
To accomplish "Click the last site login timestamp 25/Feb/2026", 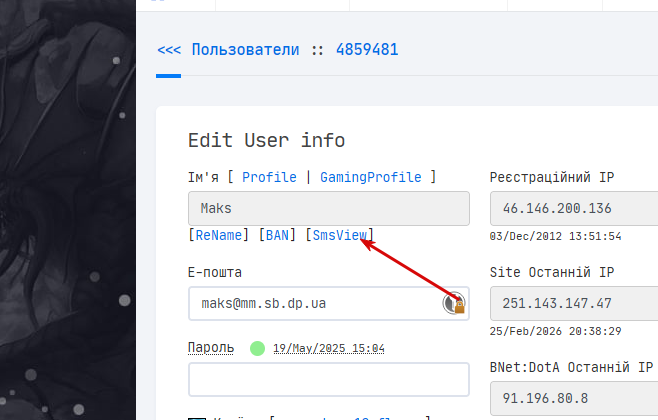I will (x=555, y=331).
